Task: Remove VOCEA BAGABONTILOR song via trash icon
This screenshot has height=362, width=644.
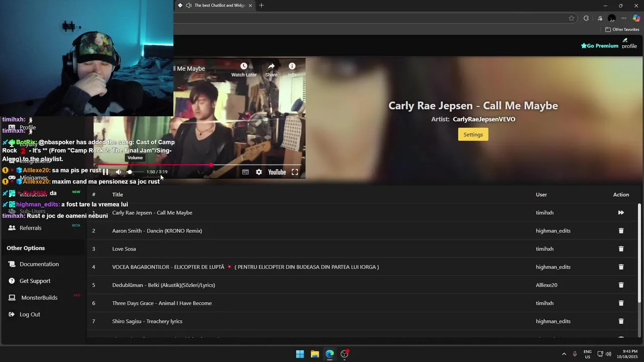Action: coord(621,267)
